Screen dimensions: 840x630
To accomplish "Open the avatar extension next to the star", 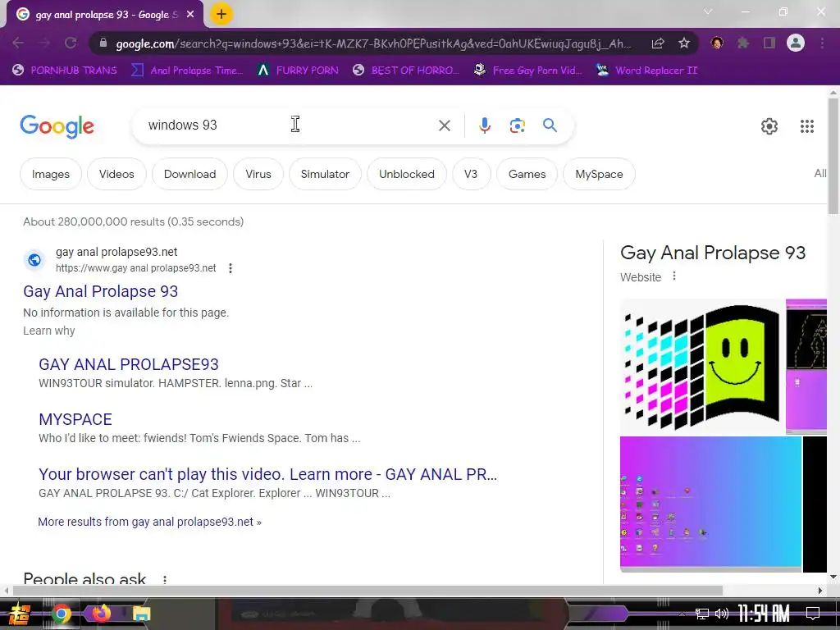I will 717,43.
